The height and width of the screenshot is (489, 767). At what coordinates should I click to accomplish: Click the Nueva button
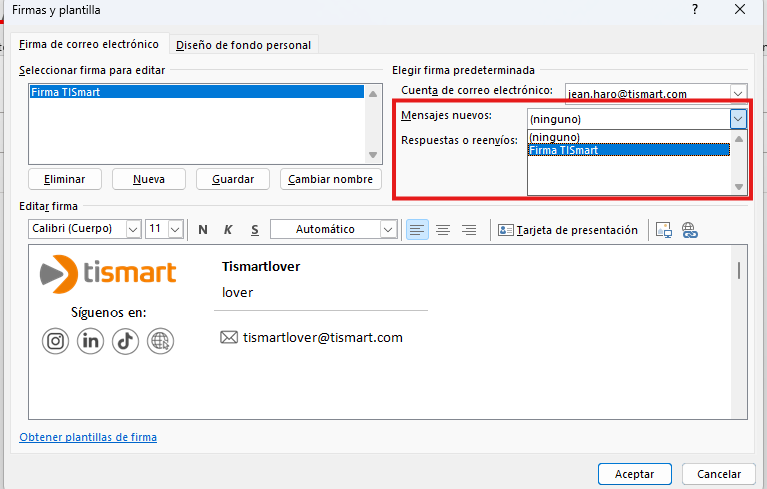(149, 179)
